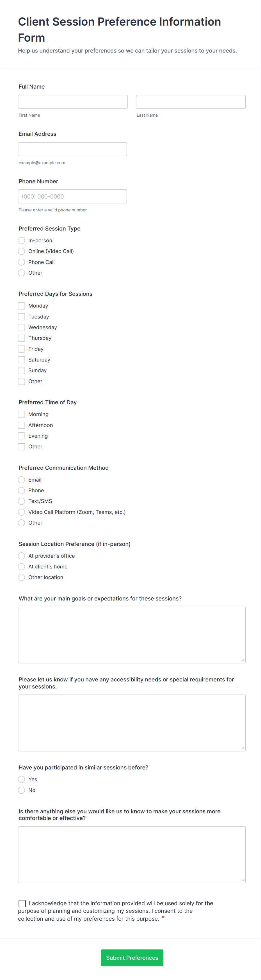Enable Saturday as preferred day
Viewport: 261px width, 980px height.
pyautogui.click(x=22, y=360)
